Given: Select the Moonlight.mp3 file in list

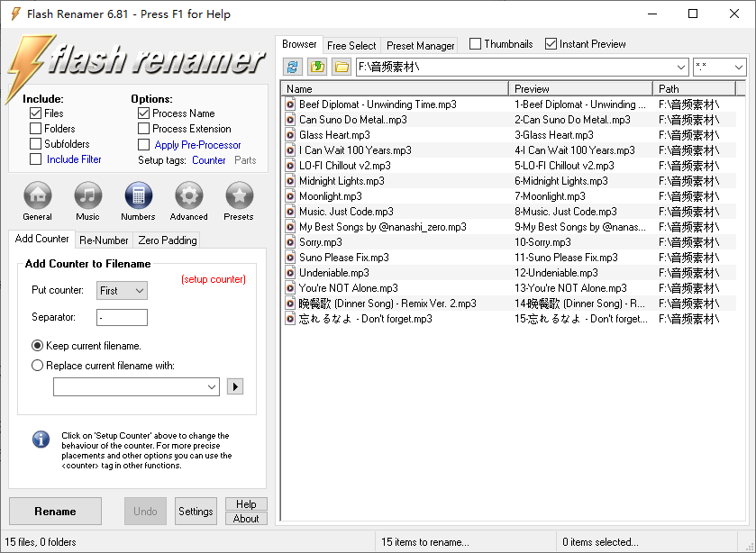Looking at the screenshot, I should 331,196.
